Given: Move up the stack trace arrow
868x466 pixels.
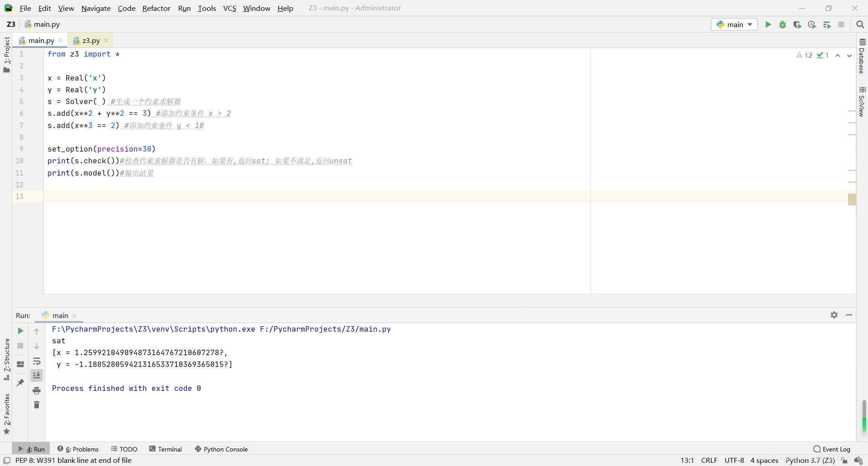Looking at the screenshot, I should tap(37, 332).
